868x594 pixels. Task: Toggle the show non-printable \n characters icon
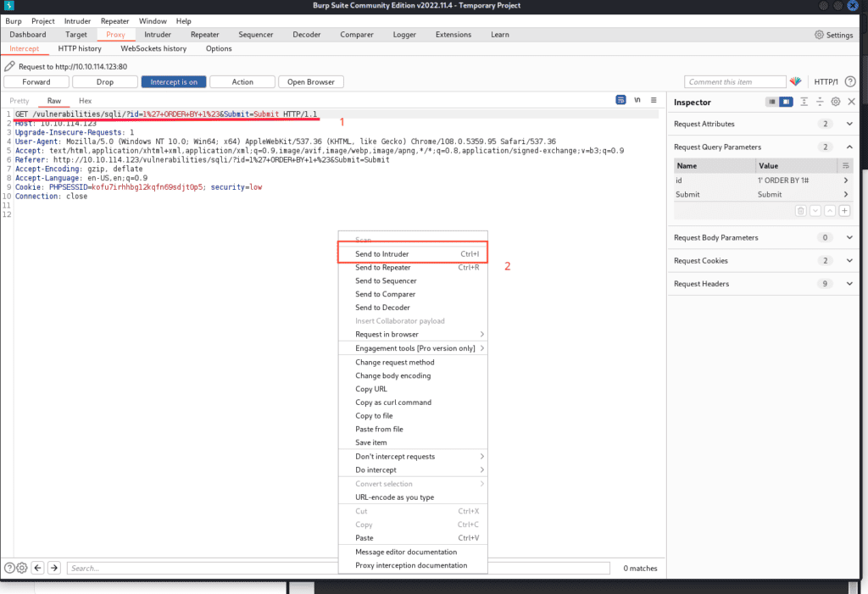click(637, 100)
